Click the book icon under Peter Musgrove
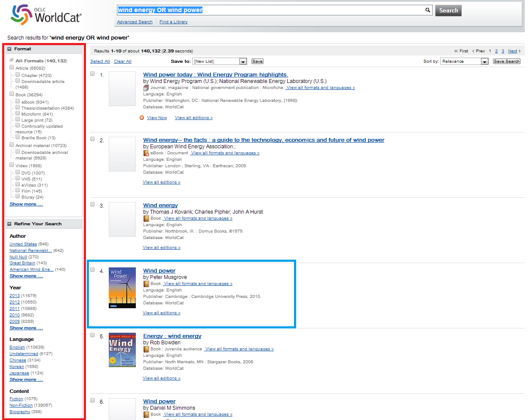 [x=146, y=284]
